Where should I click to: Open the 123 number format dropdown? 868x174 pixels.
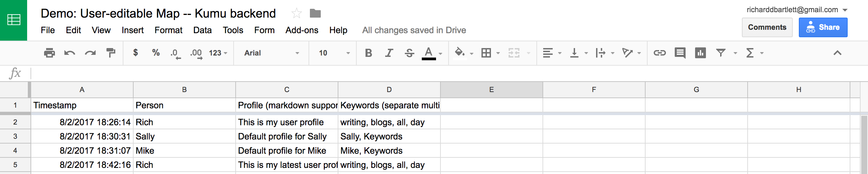click(218, 53)
